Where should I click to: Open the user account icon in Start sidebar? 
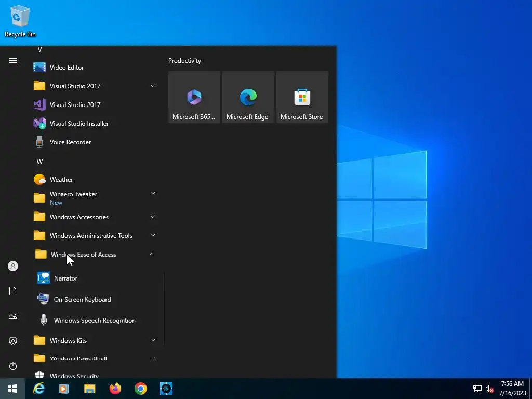click(x=13, y=266)
